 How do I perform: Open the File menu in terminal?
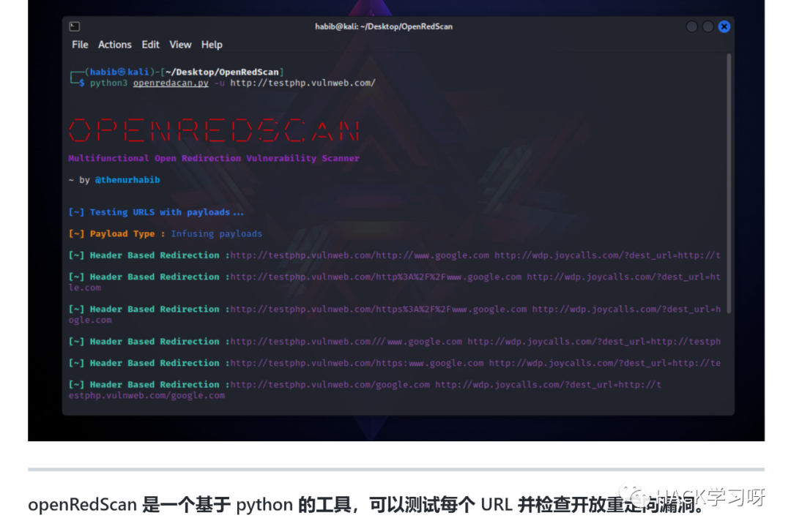pyautogui.click(x=80, y=45)
